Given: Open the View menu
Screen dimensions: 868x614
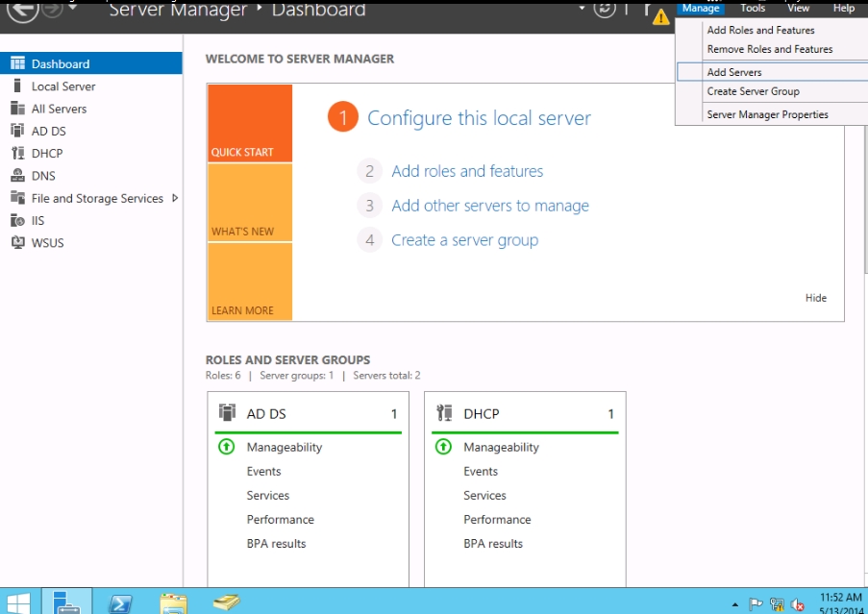Looking at the screenshot, I should pos(798,8).
